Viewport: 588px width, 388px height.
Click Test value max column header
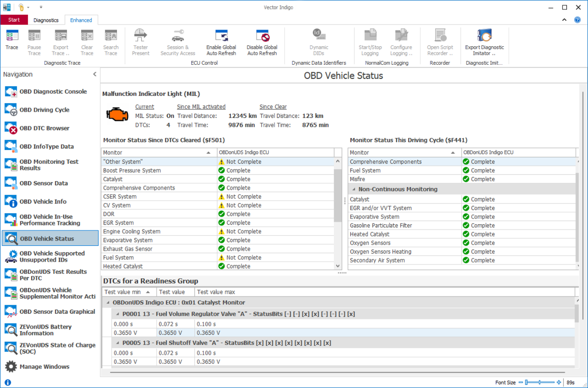tap(385, 292)
